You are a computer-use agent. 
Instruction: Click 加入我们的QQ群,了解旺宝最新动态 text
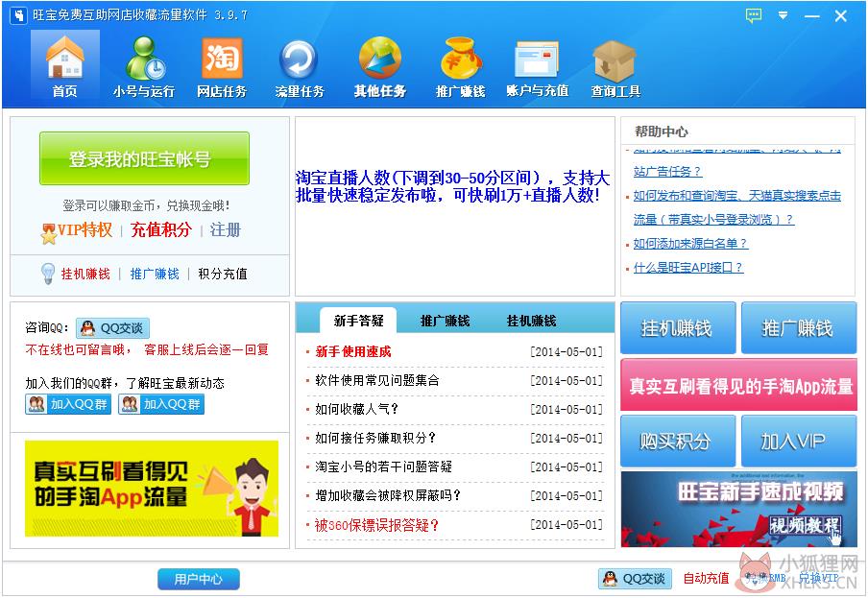tap(125, 383)
